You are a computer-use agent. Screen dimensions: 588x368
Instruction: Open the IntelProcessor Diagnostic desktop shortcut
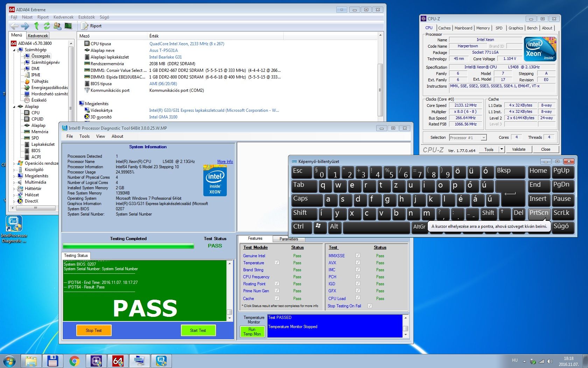[14, 229]
